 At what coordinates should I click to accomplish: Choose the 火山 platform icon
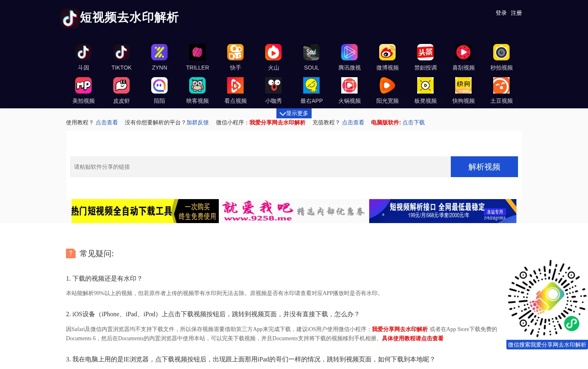tap(273, 52)
